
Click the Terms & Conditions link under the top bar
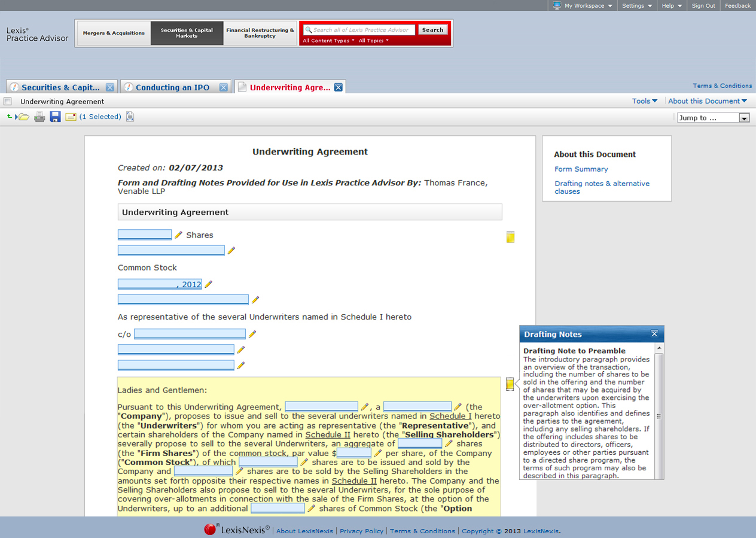(x=723, y=86)
